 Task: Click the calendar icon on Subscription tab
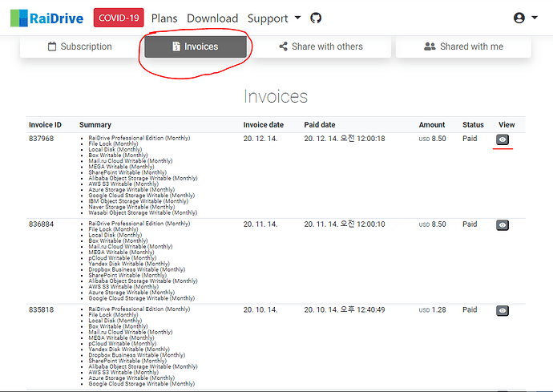[53, 46]
